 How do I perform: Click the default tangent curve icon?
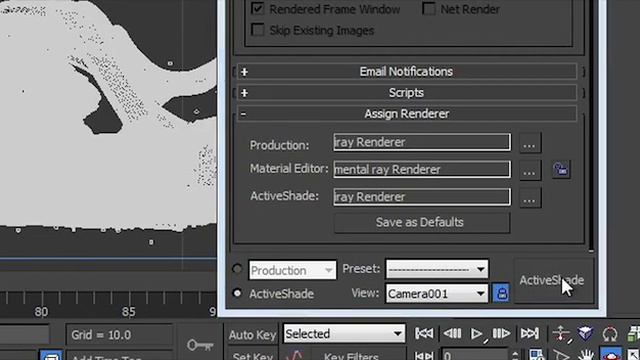(295, 355)
